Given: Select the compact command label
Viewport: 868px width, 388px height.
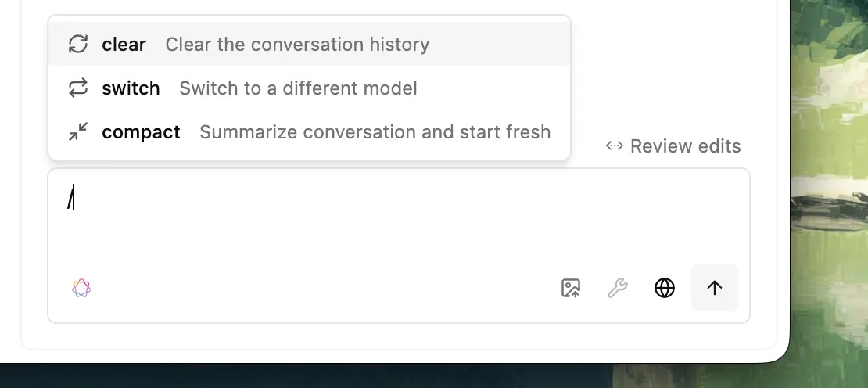Looking at the screenshot, I should click(x=142, y=132).
